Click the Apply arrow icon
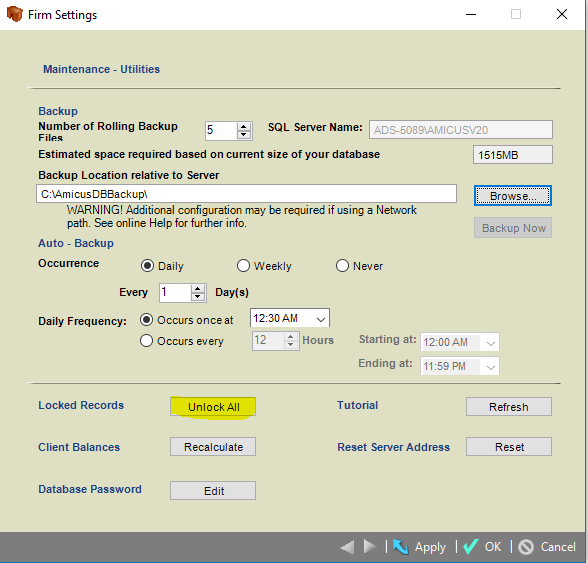Image resolution: width=588 pixels, height=563 pixels. pyautogui.click(x=401, y=547)
